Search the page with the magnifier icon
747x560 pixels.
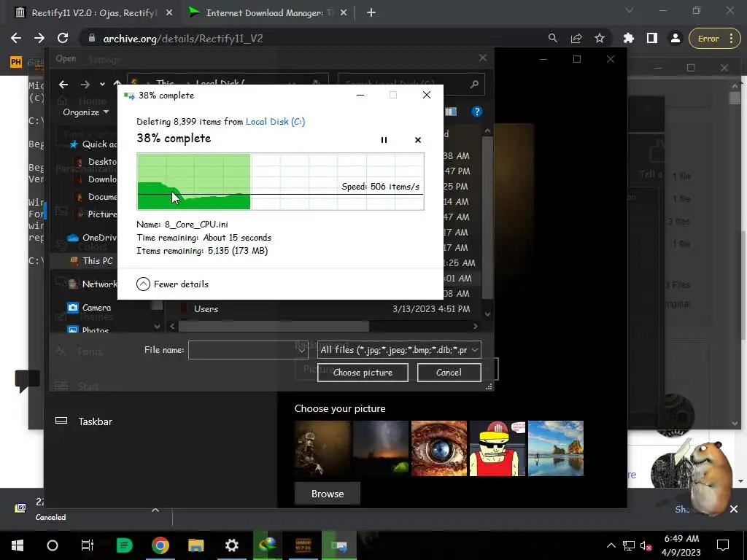pyautogui.click(x=553, y=38)
